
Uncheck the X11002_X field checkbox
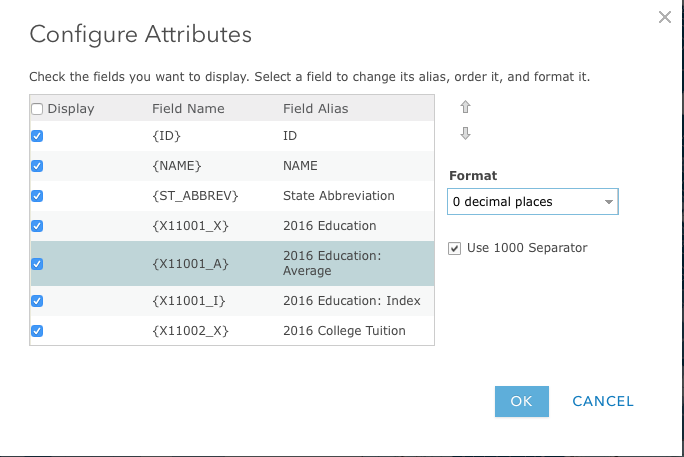[x=37, y=331]
